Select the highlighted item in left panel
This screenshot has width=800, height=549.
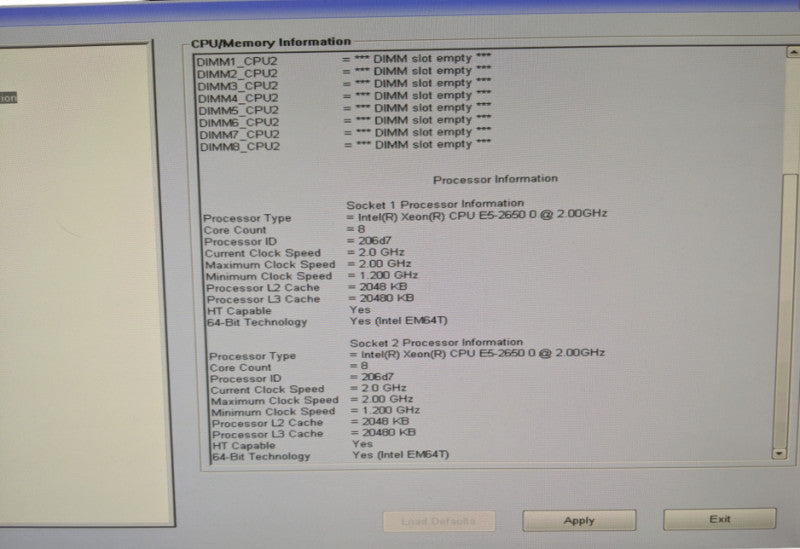click(x=8, y=97)
